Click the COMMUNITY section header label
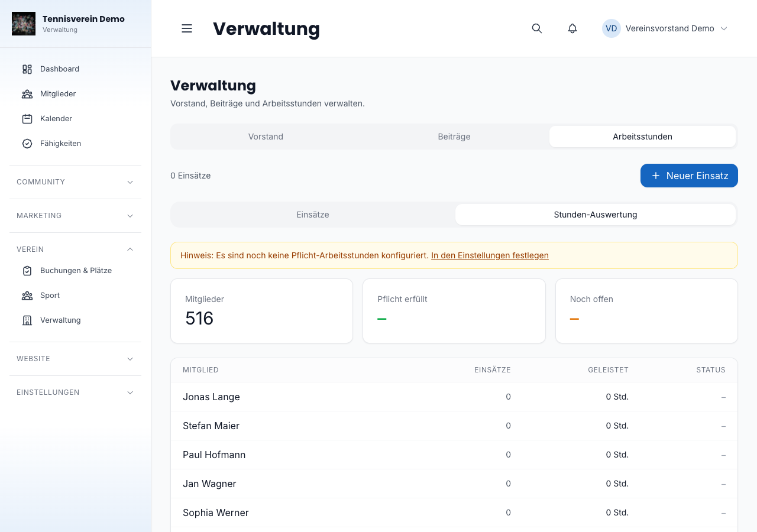Screen dimensions: 757x532 [41, 182]
